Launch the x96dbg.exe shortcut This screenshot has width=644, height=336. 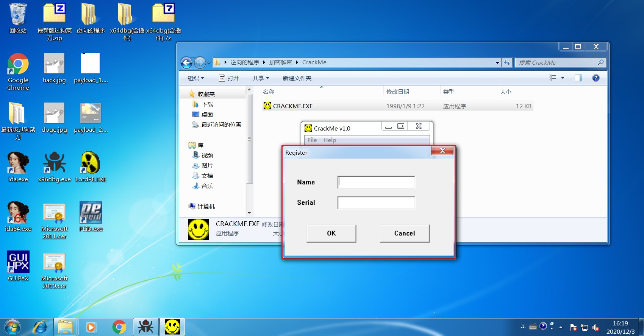54,167
